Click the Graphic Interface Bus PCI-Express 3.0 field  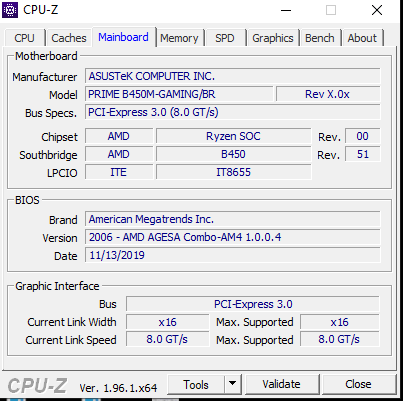click(253, 304)
